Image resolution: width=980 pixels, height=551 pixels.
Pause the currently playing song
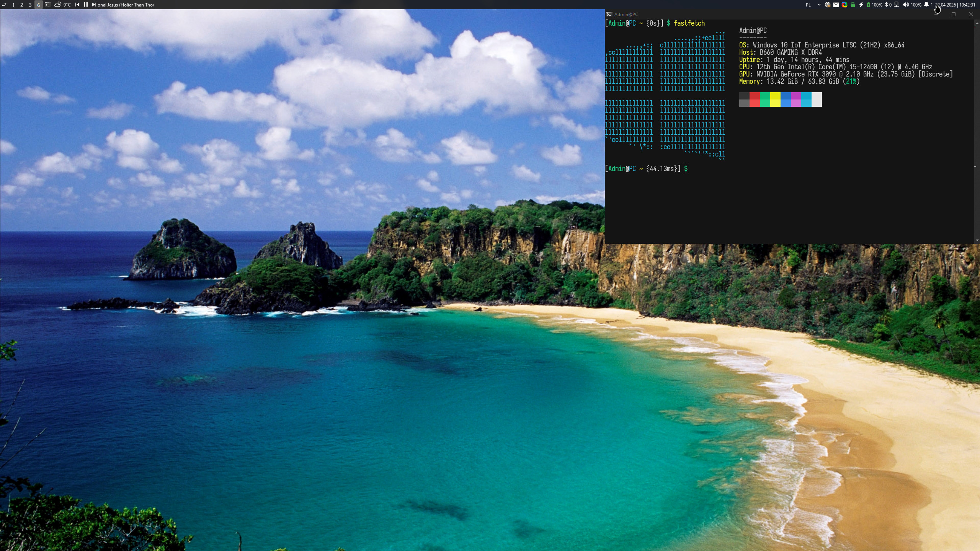point(86,5)
